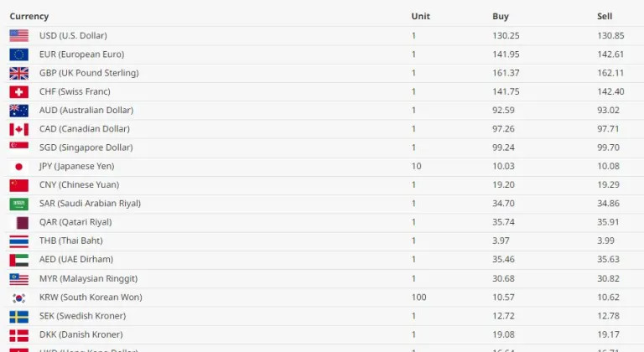The height and width of the screenshot is (352, 644).
Task: Select the USD (U.S. Dollar) row label
Action: coord(73,36)
